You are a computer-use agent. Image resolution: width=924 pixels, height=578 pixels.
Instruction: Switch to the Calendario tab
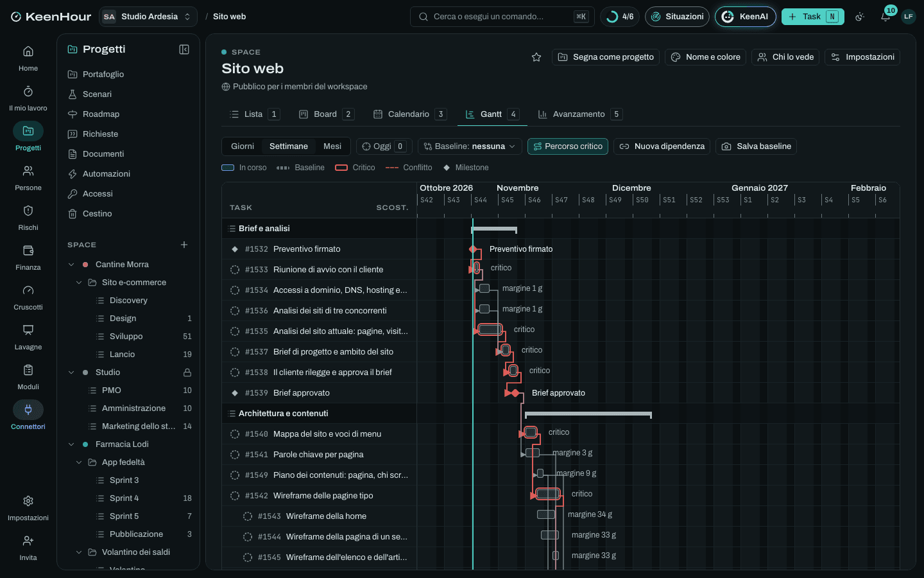[x=409, y=114]
